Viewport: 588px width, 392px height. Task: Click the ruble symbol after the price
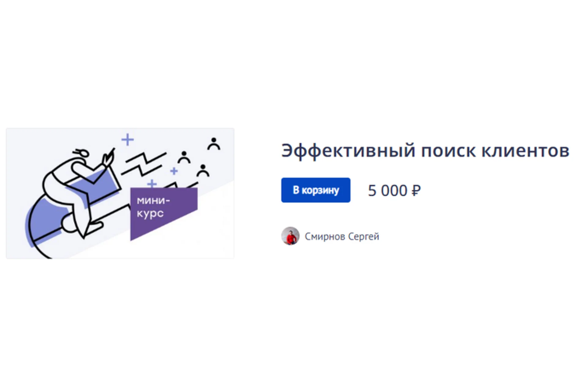click(416, 190)
